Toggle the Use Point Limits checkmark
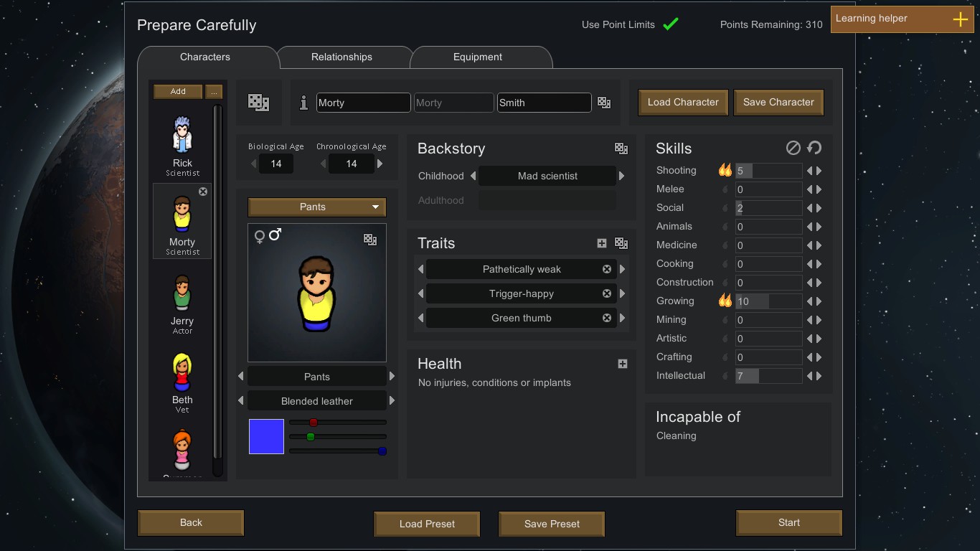This screenshot has height=551, width=980. (x=671, y=24)
